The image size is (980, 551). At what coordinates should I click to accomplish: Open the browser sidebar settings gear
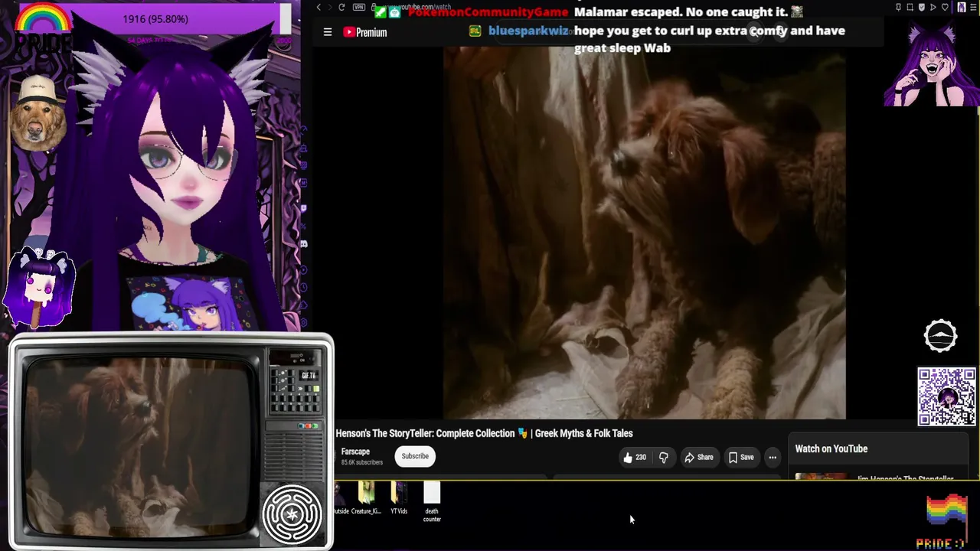[x=304, y=324]
